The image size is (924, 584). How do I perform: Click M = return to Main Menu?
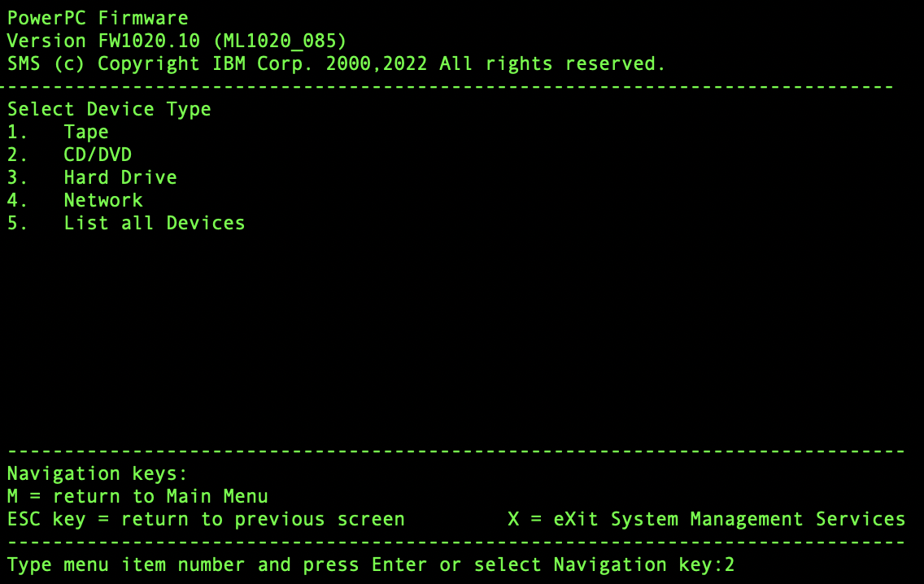(x=137, y=496)
